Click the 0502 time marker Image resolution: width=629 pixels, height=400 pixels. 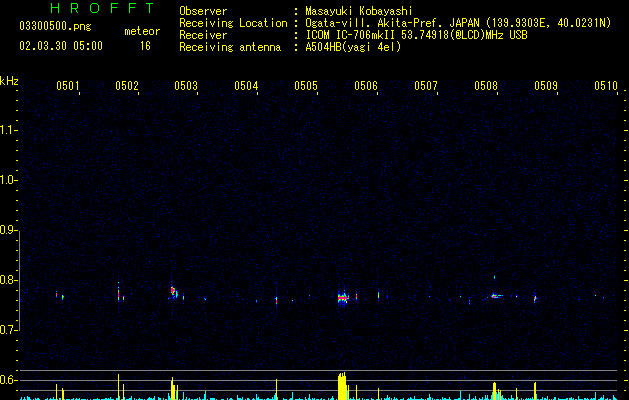(127, 85)
